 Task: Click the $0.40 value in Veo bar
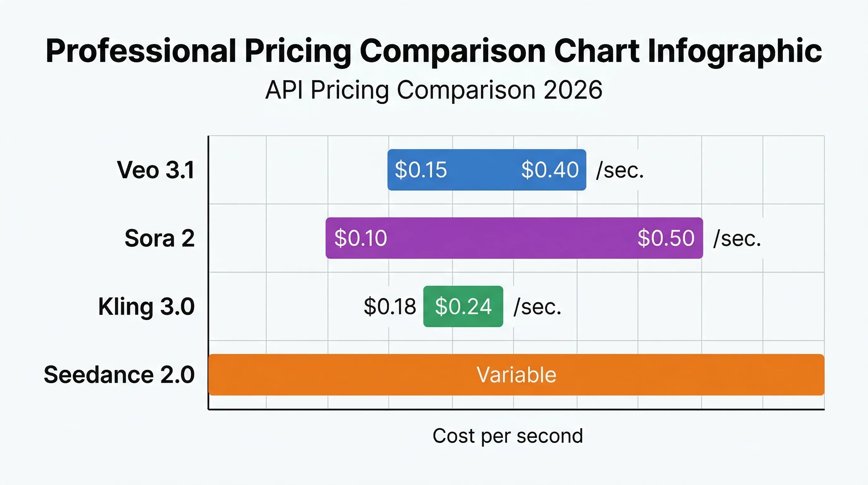click(550, 170)
